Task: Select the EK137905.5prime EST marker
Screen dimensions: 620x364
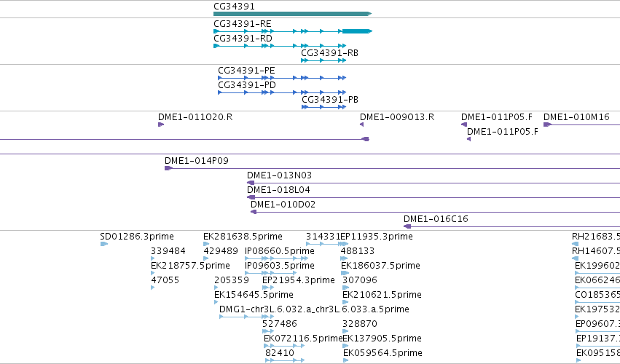Action: pos(345,347)
